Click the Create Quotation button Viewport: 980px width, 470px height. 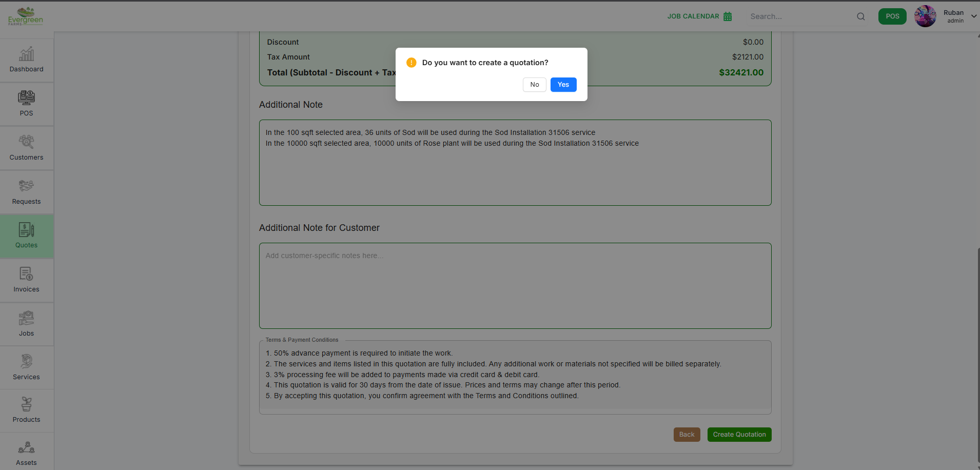click(739, 435)
